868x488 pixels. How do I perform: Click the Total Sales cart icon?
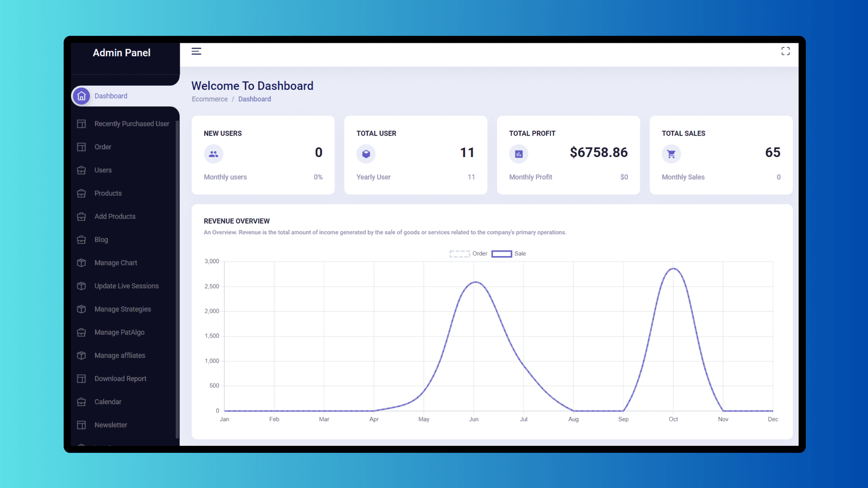[671, 154]
